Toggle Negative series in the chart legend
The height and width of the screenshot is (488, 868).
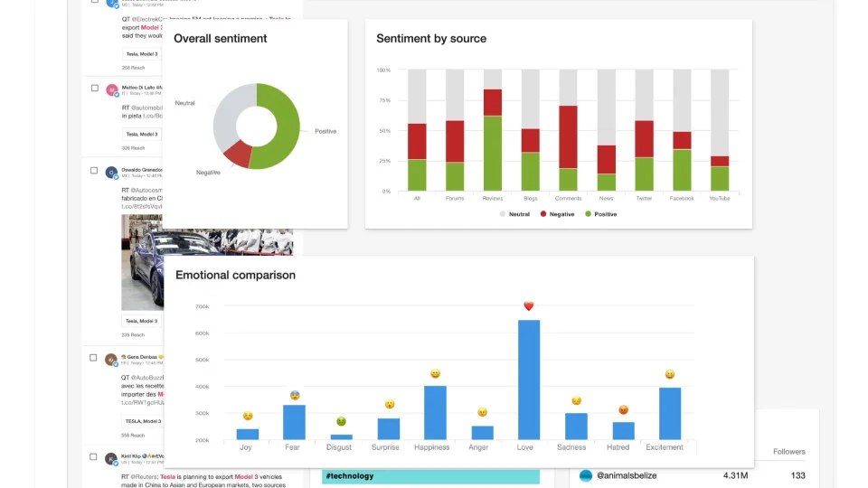point(557,214)
